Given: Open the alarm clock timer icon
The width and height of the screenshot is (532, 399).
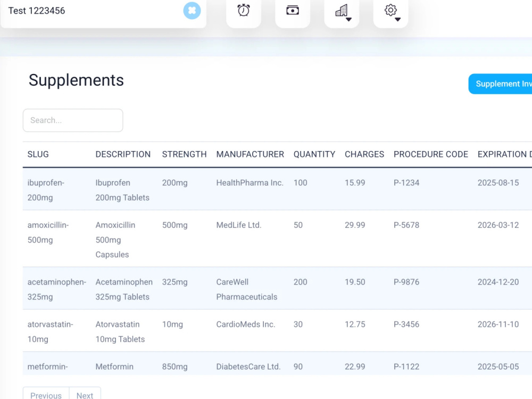Looking at the screenshot, I should pyautogui.click(x=244, y=11).
